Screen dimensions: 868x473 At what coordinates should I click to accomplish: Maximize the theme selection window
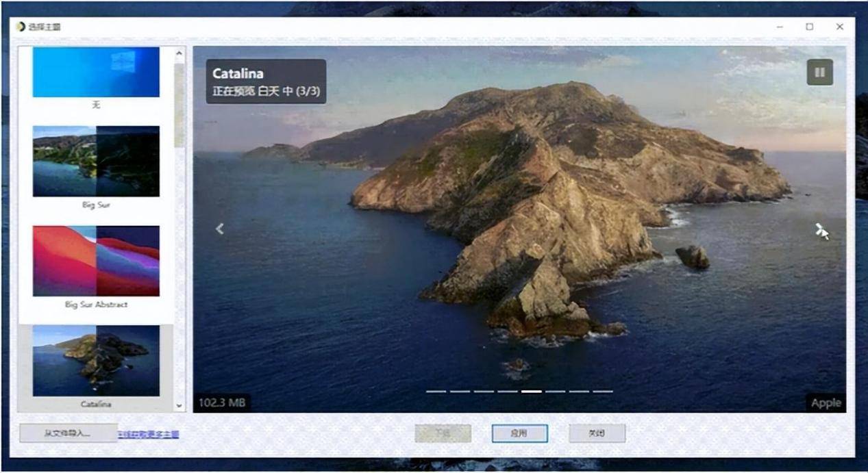pyautogui.click(x=810, y=27)
